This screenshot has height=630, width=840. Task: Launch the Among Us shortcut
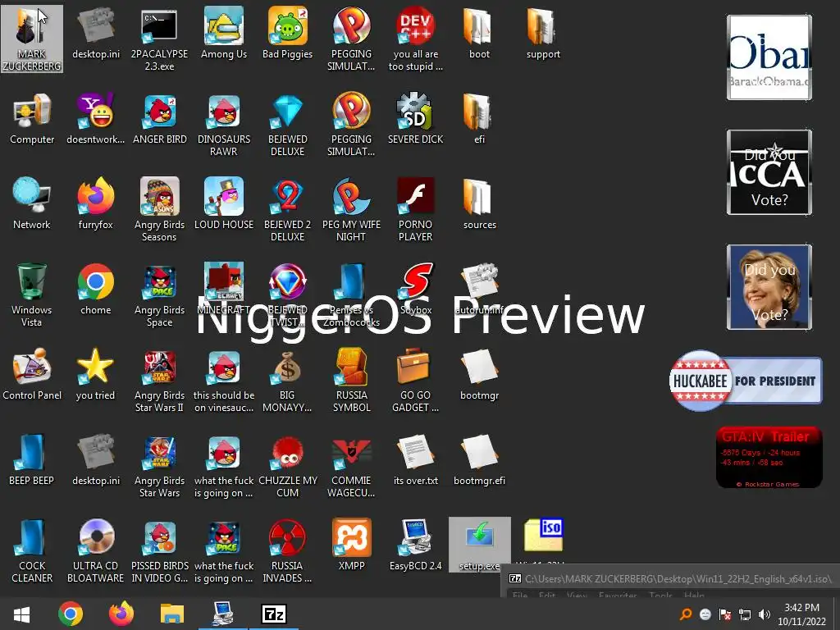pyautogui.click(x=223, y=33)
